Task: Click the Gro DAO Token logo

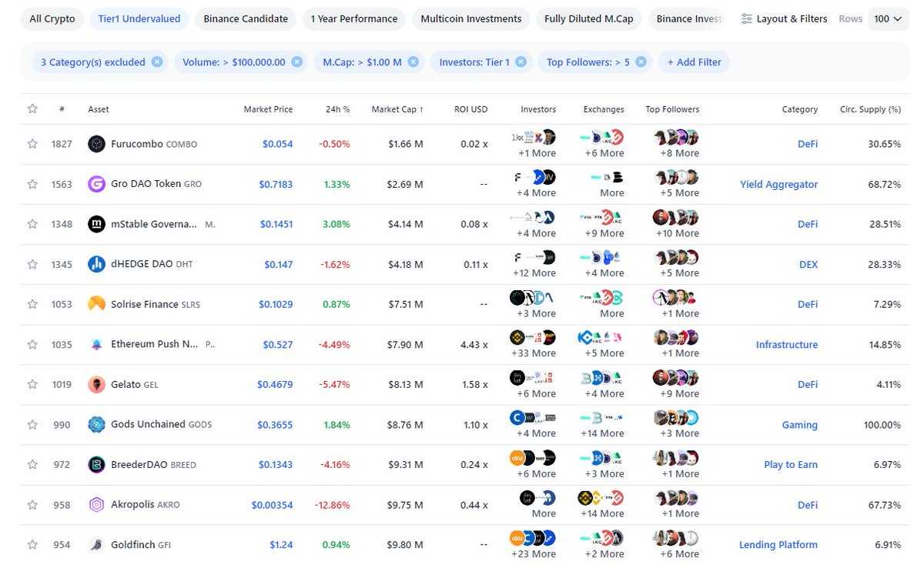Action: [96, 184]
